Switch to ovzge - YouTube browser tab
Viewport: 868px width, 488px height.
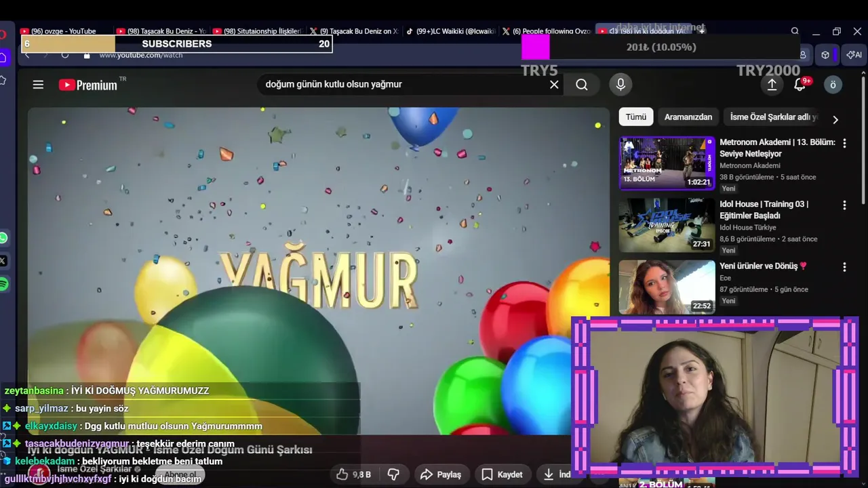(x=64, y=31)
